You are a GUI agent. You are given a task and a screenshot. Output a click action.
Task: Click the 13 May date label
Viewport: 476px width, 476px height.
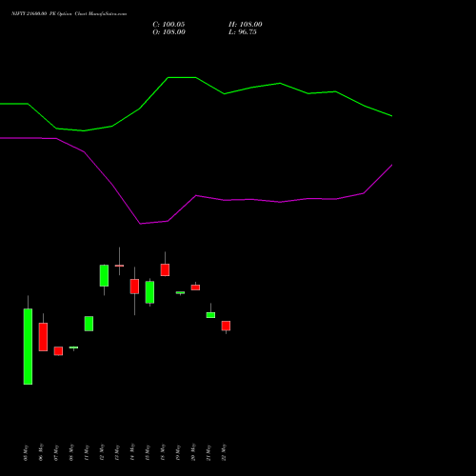(x=117, y=452)
